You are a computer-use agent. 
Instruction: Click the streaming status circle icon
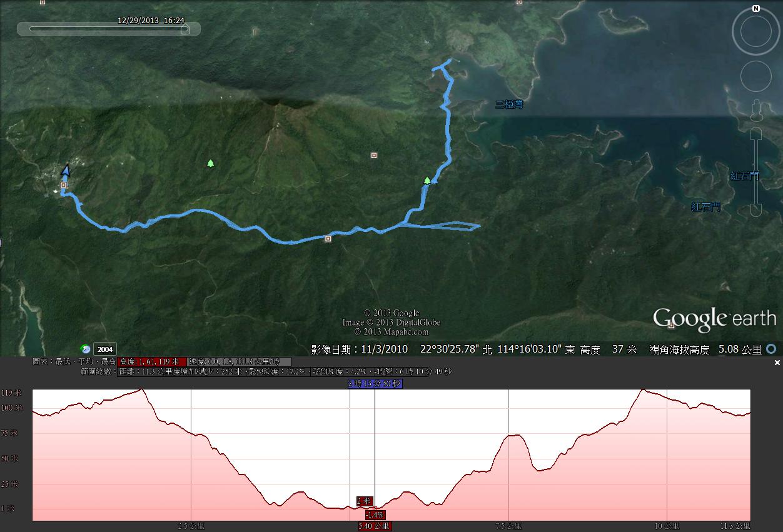point(772,349)
